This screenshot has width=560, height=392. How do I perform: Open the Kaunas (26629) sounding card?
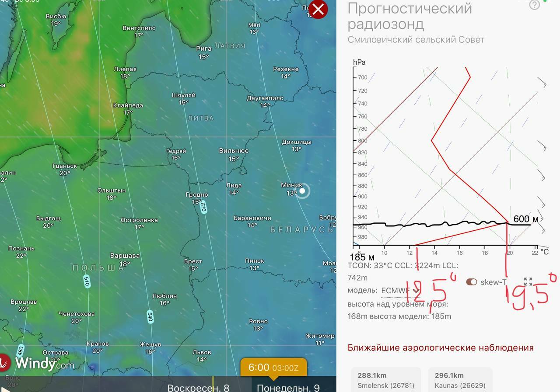[460, 380]
